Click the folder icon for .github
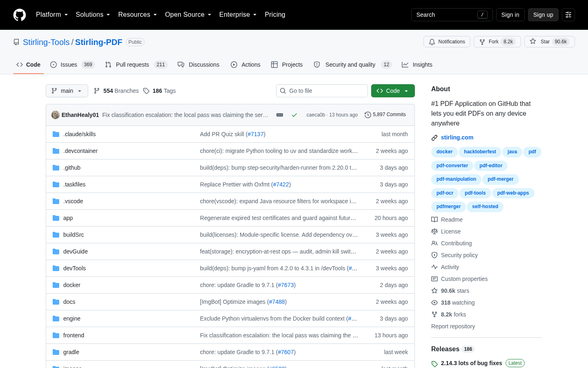The height and width of the screenshot is (368, 588). (56, 168)
